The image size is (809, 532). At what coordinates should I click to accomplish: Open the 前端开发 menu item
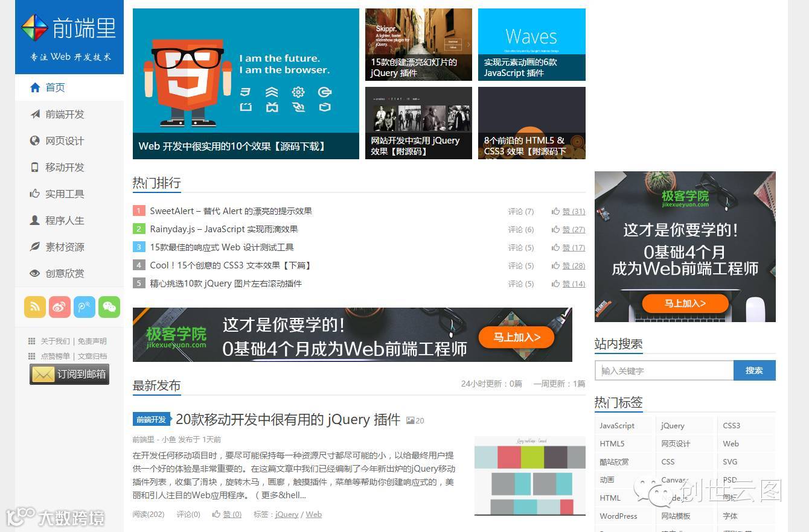[69, 114]
